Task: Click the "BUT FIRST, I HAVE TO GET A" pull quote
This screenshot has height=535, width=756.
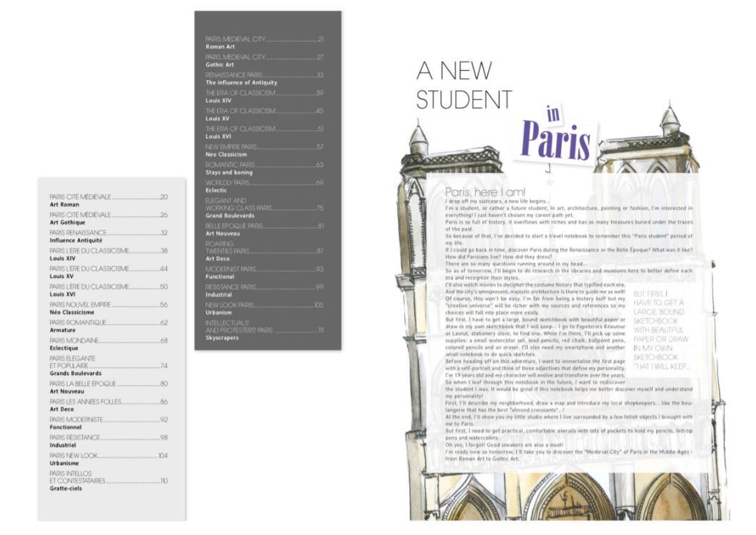Action: point(661,330)
